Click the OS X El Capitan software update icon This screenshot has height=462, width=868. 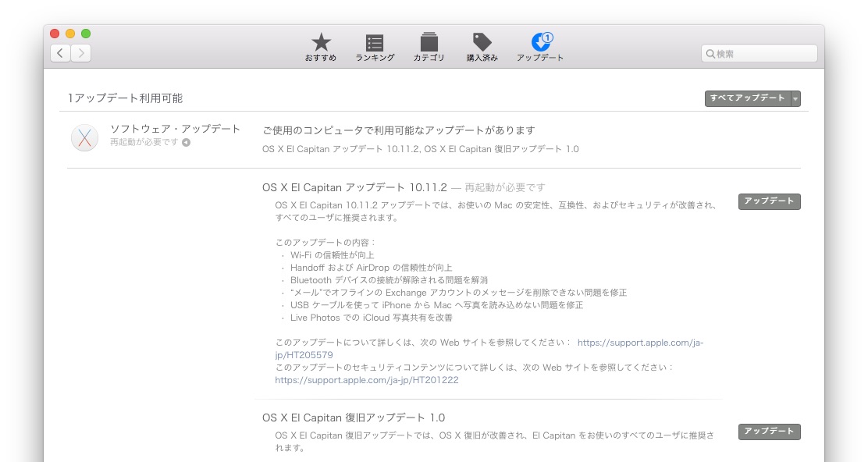[85, 137]
